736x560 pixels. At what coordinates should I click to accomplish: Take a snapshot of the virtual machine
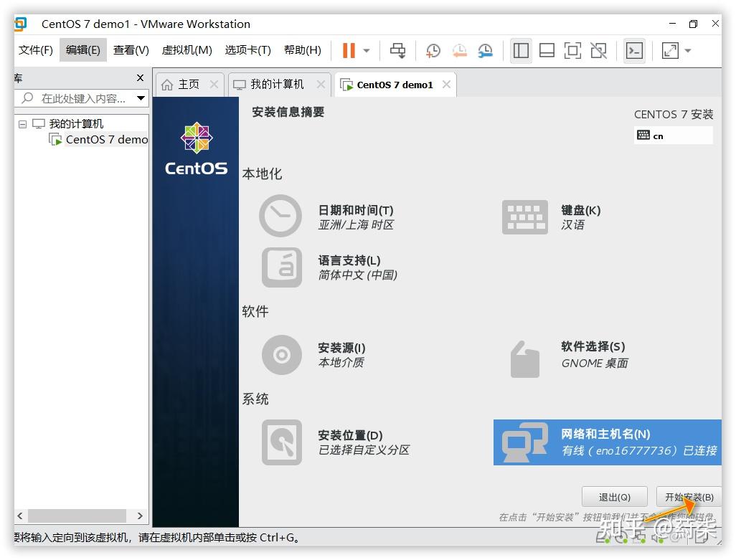pos(432,50)
